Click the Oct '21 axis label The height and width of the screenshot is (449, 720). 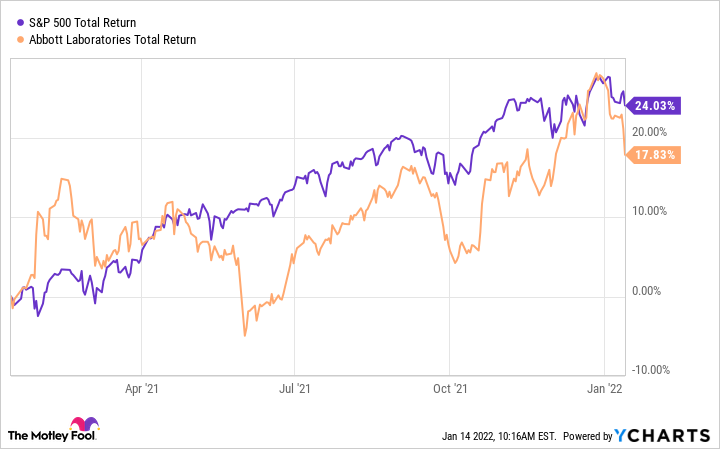450,389
